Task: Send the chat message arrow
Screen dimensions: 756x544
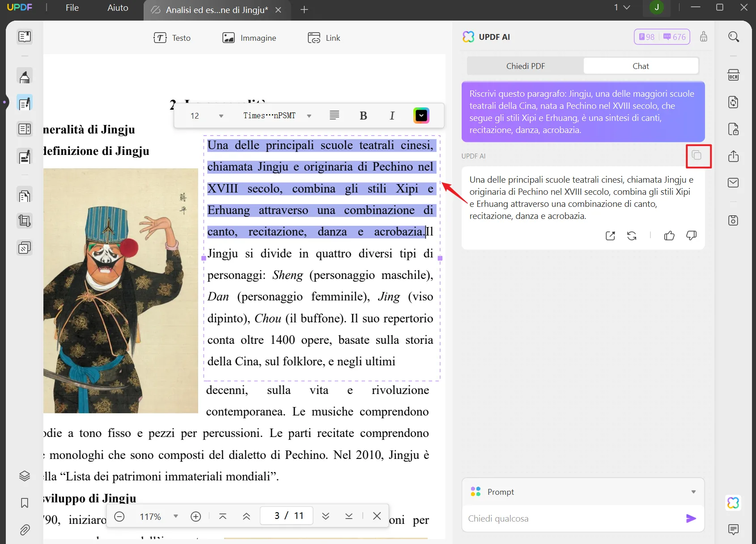Action: pyautogui.click(x=691, y=518)
